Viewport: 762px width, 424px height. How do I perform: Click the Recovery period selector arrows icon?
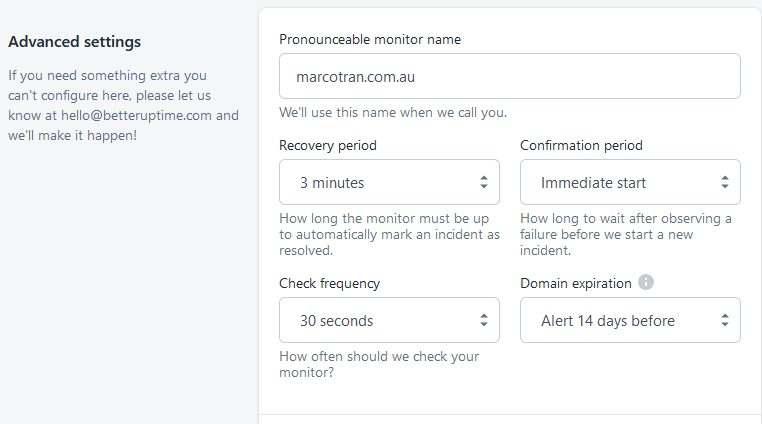(483, 182)
